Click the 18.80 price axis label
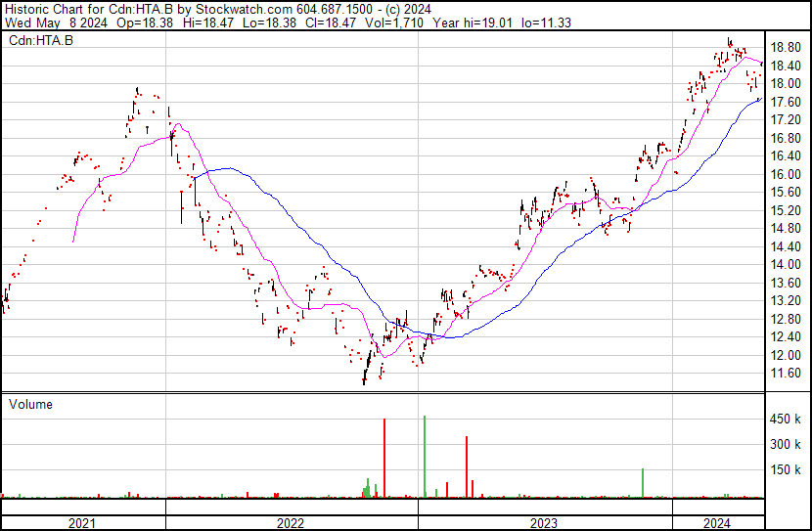 [786, 48]
